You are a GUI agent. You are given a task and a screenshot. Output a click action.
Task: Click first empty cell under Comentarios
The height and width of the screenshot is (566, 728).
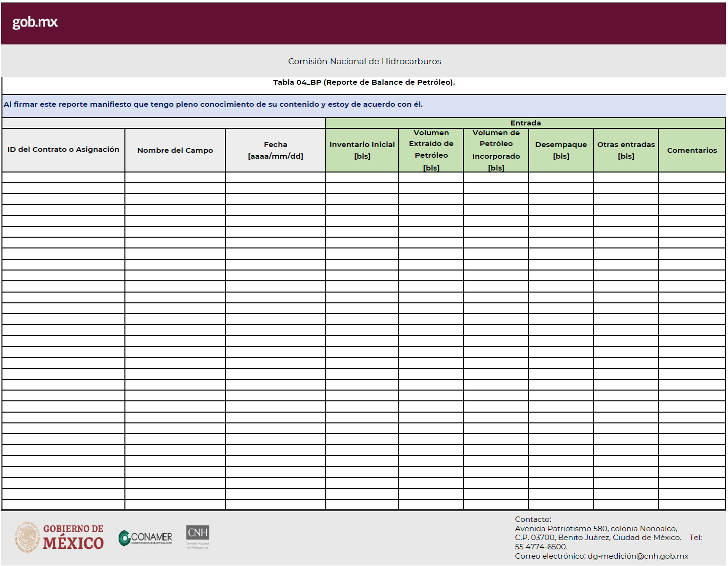point(692,177)
